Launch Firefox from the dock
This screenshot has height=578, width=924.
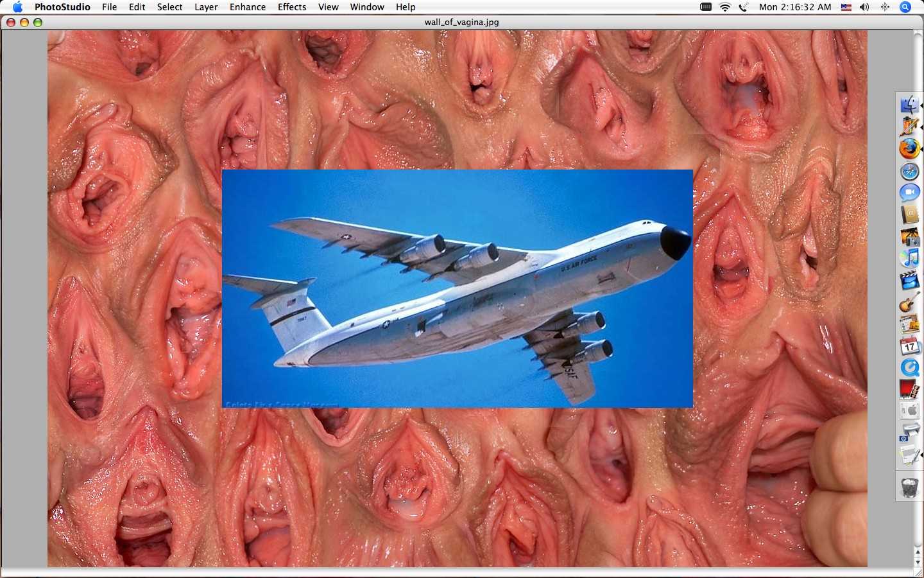(x=909, y=148)
